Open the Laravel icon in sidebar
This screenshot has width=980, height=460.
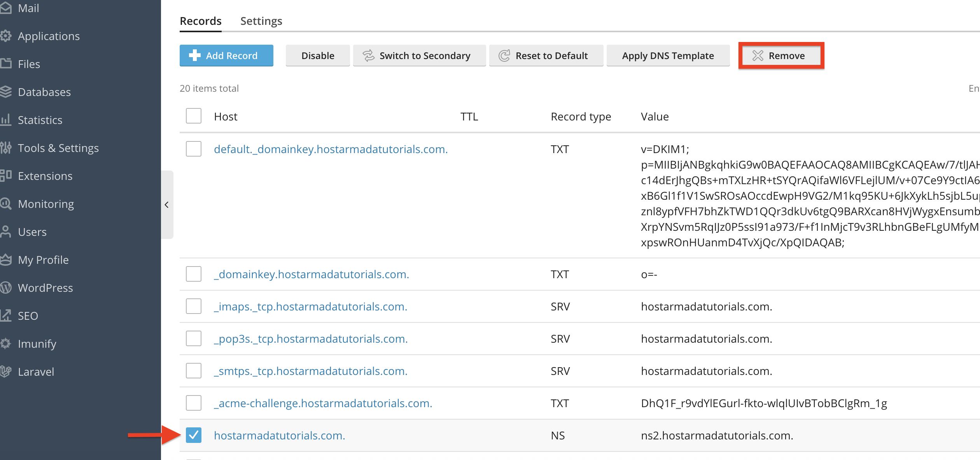tap(5, 372)
